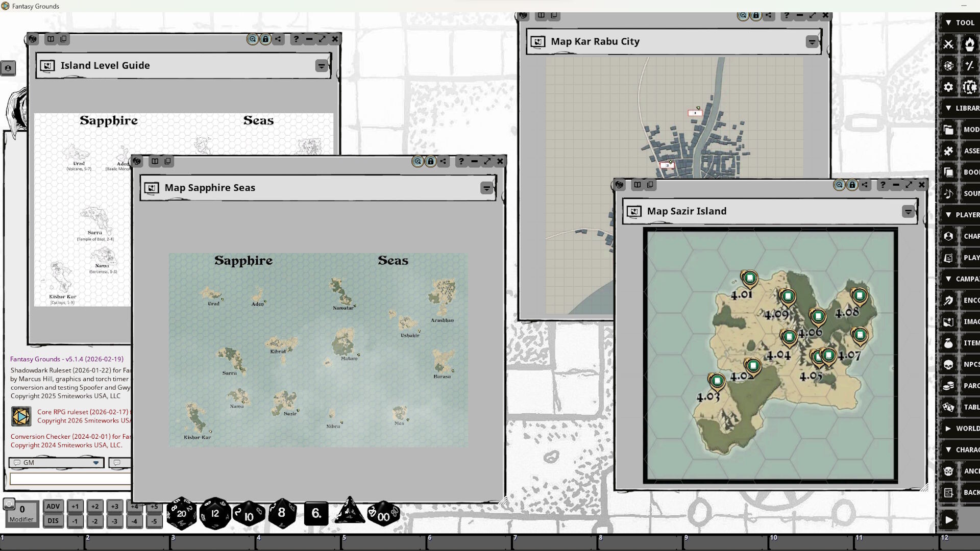Open the Island Level Guide options dropdown
The height and width of the screenshot is (551, 980).
(x=322, y=65)
